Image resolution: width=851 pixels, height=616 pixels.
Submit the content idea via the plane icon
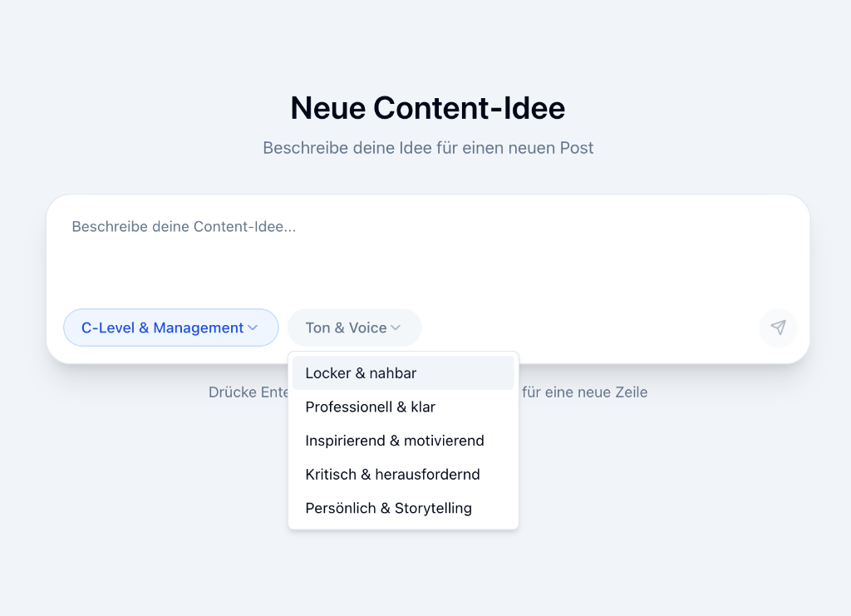pyautogui.click(x=778, y=328)
